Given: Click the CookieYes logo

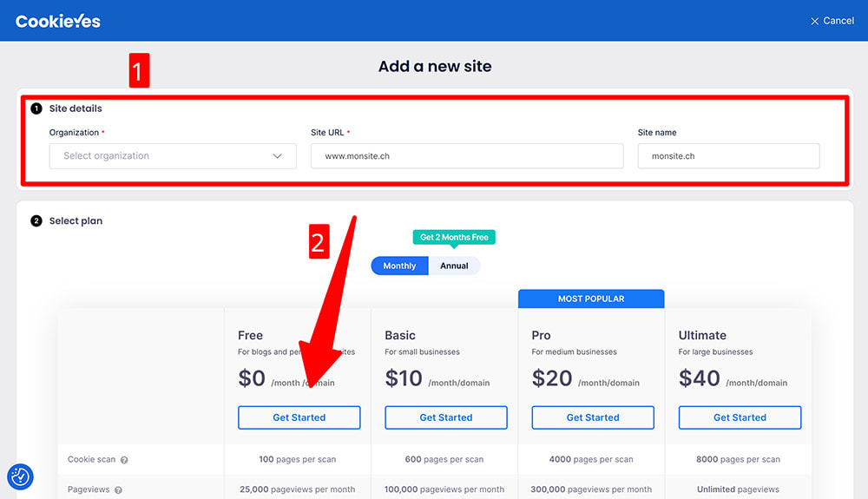Looking at the screenshot, I should 58,21.
